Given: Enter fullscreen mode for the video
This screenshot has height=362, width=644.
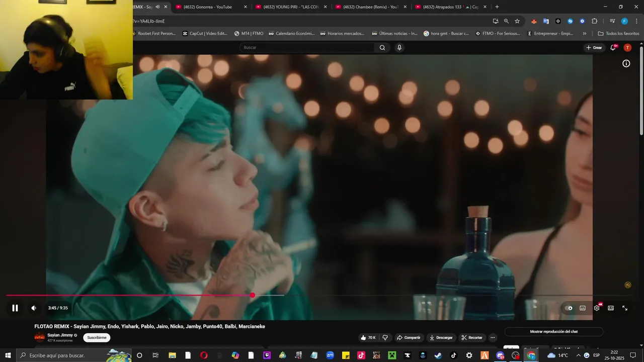Looking at the screenshot, I should (x=625, y=308).
